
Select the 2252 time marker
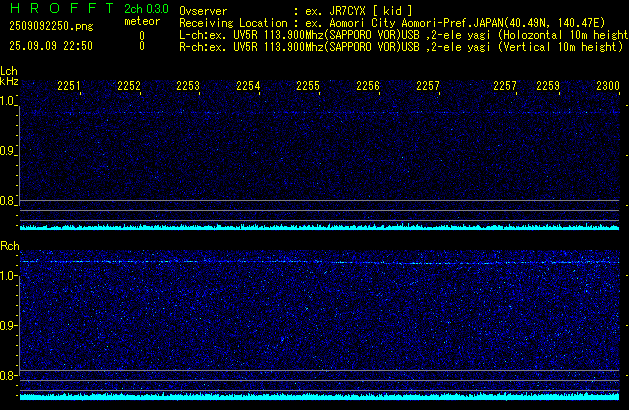click(x=129, y=86)
